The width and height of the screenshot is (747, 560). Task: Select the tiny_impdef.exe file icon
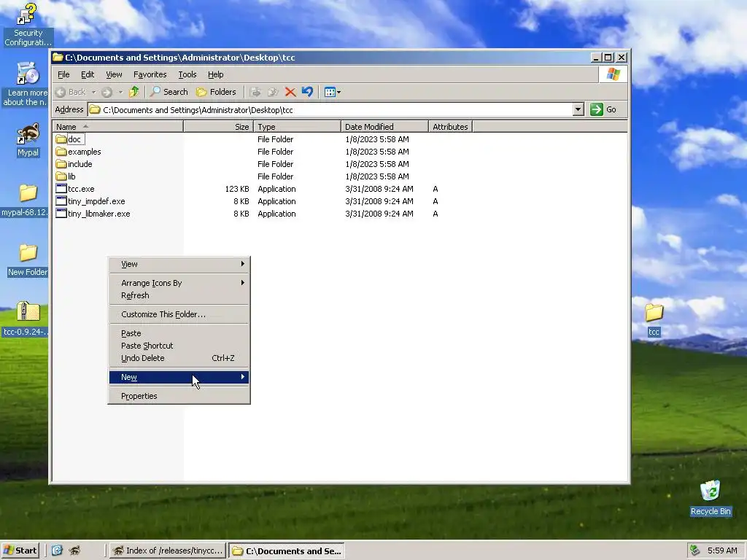click(61, 201)
